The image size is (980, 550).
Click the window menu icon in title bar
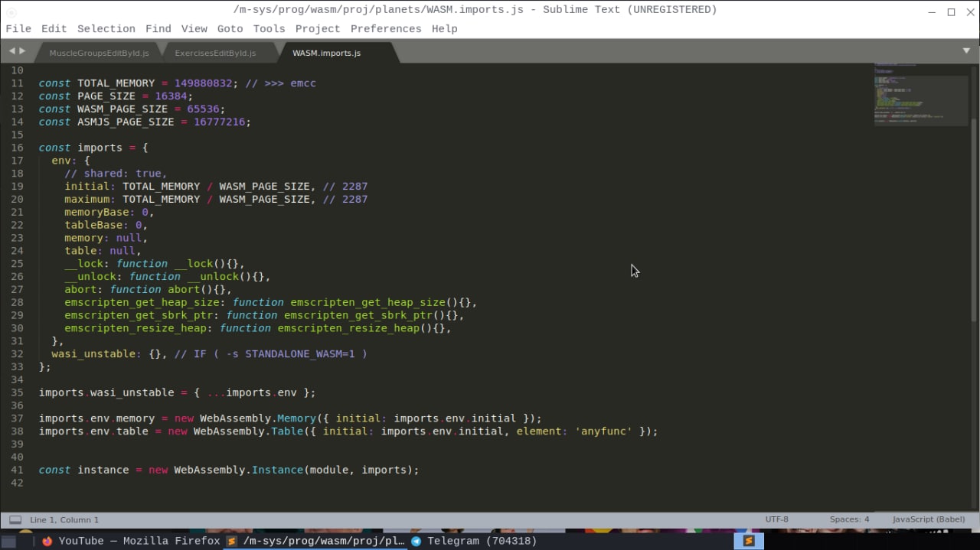coord(11,11)
